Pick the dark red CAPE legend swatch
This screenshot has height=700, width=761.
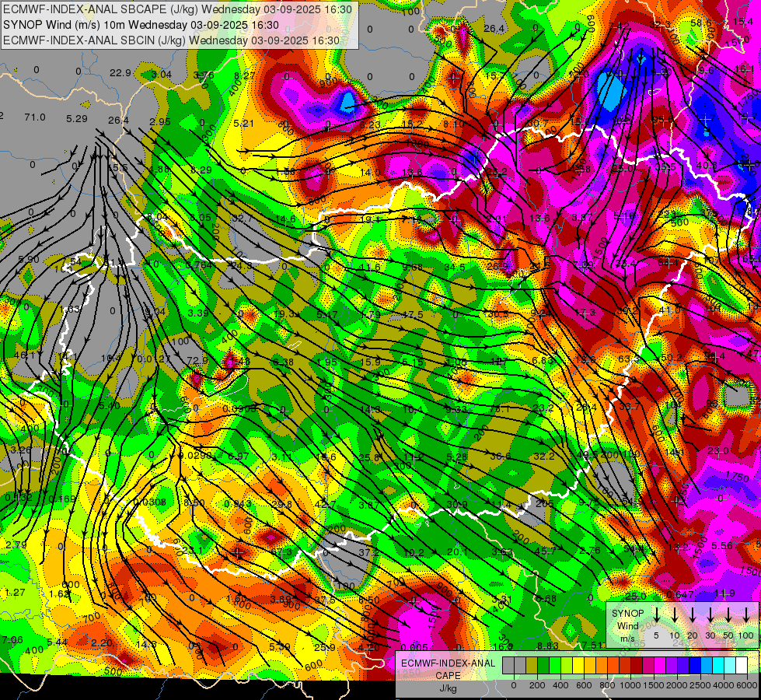(637, 665)
